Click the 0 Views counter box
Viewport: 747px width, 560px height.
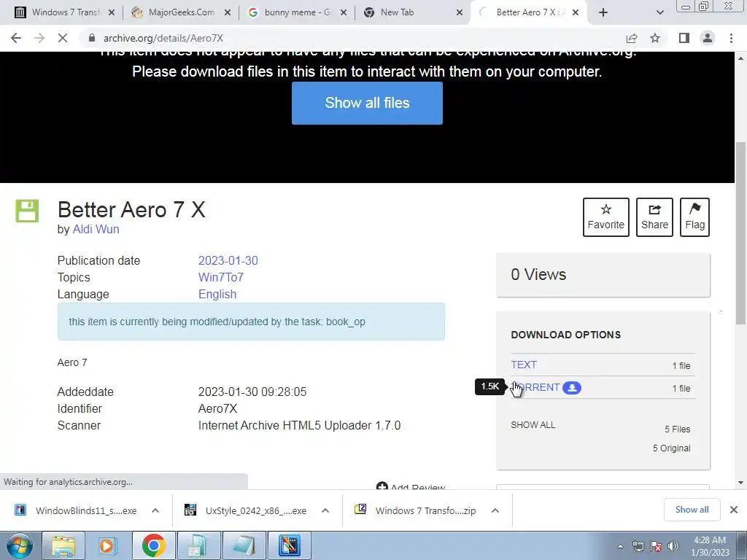(x=603, y=275)
